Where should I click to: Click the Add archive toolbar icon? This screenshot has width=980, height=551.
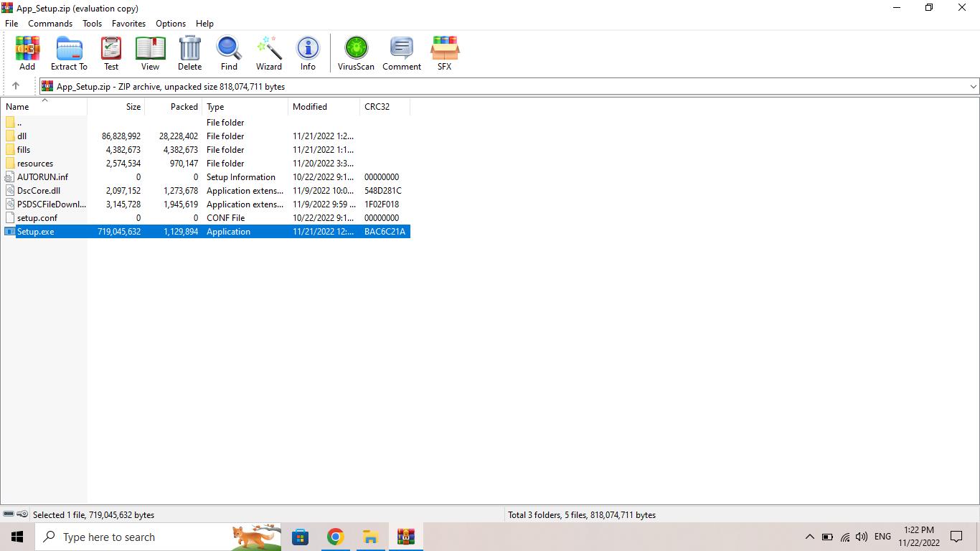pyautogui.click(x=27, y=53)
